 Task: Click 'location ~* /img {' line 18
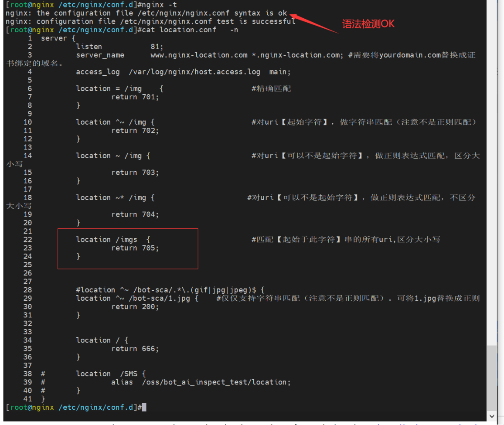(x=116, y=198)
